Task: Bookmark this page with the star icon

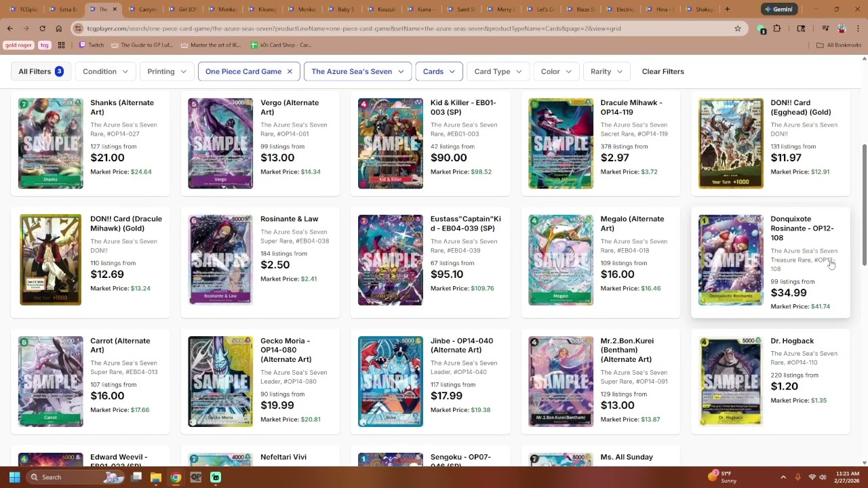Action: pyautogui.click(x=738, y=28)
